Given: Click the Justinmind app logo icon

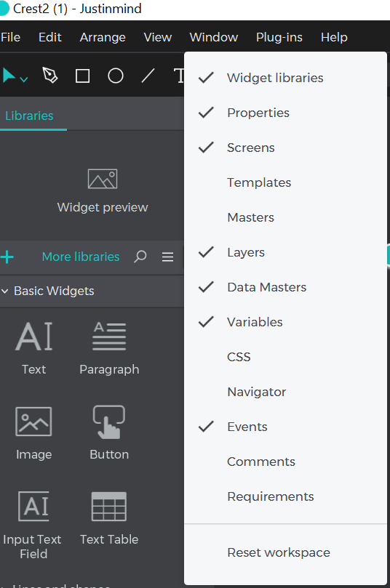Looking at the screenshot, I should coord(4,8).
